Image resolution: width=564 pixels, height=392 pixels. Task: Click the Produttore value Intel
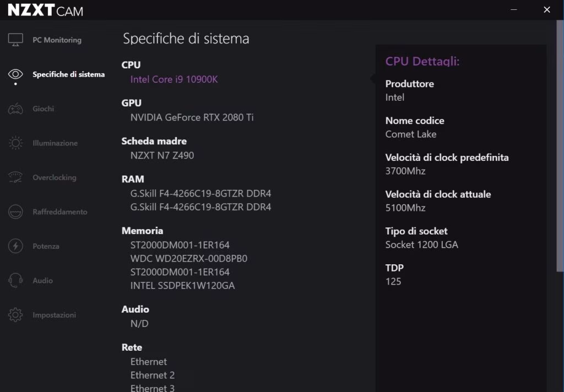pos(394,97)
